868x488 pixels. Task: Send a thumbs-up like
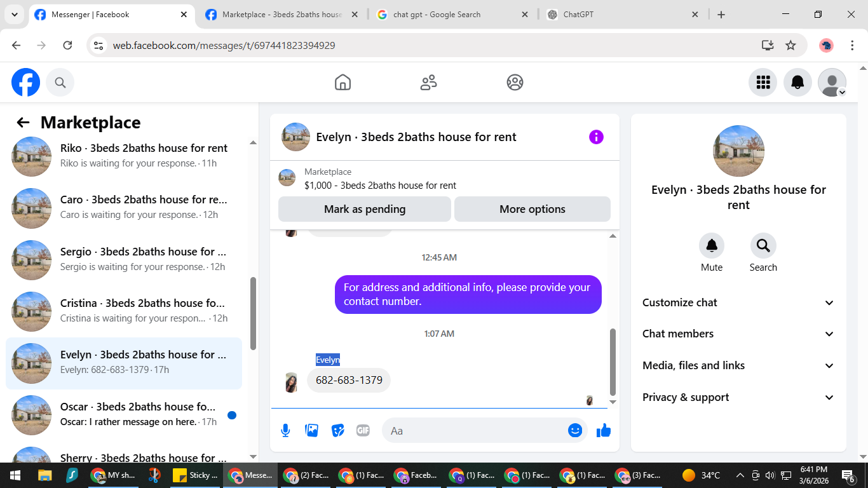(604, 431)
